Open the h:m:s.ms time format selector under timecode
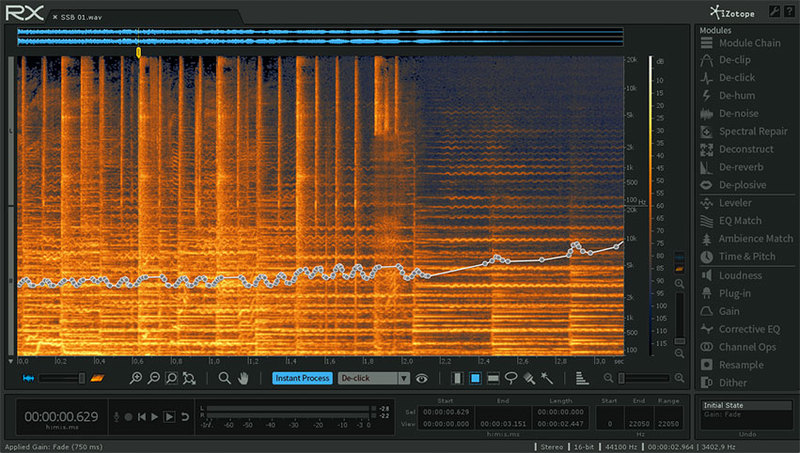The image size is (800, 453). (x=61, y=427)
